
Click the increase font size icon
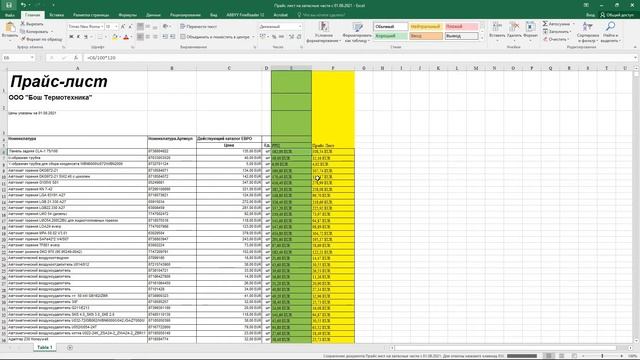[x=123, y=27]
